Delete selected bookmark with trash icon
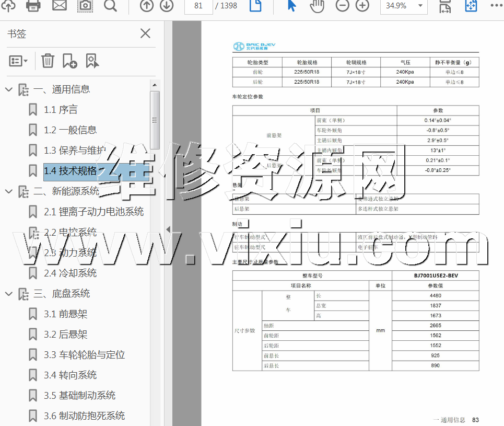The width and height of the screenshot is (504, 426). coord(48,61)
